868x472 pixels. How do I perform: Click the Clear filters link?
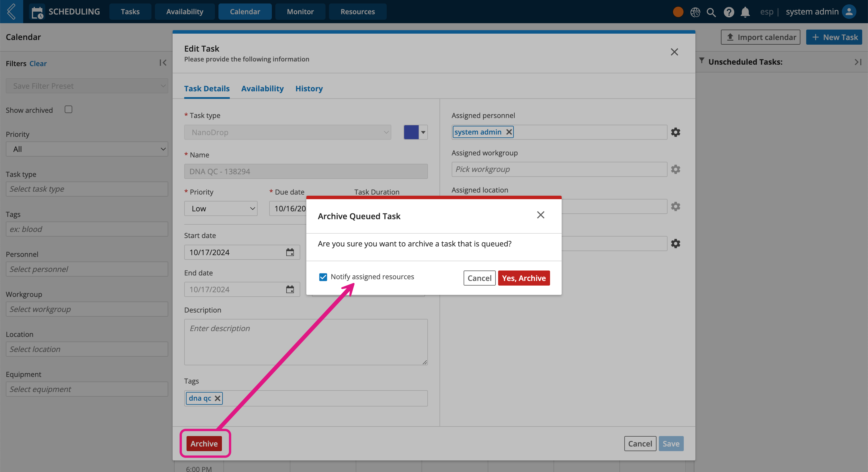[x=38, y=63]
